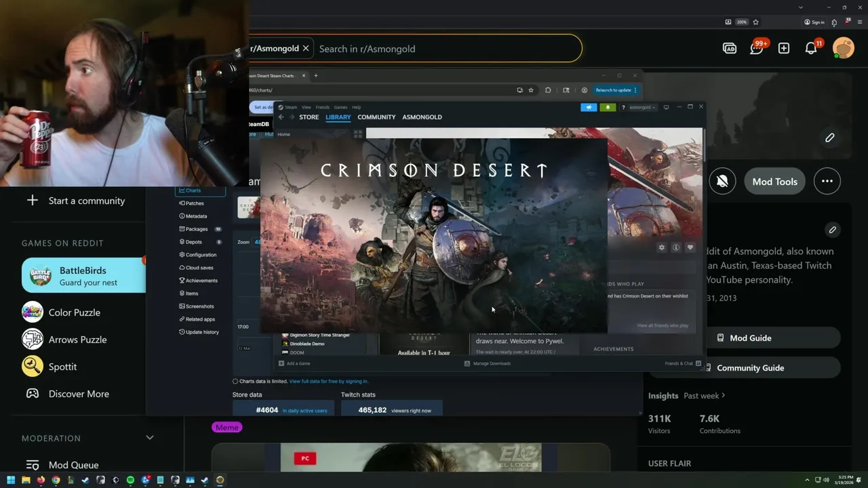Open Games menu in Steam
This screenshot has width=868, height=488.
click(340, 107)
